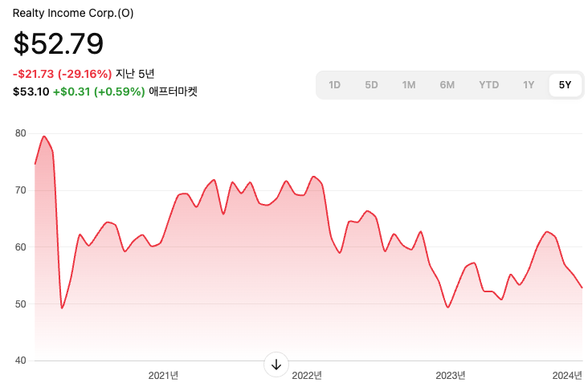
Task: Click the $53.10 after-hours price
Action: point(31,92)
